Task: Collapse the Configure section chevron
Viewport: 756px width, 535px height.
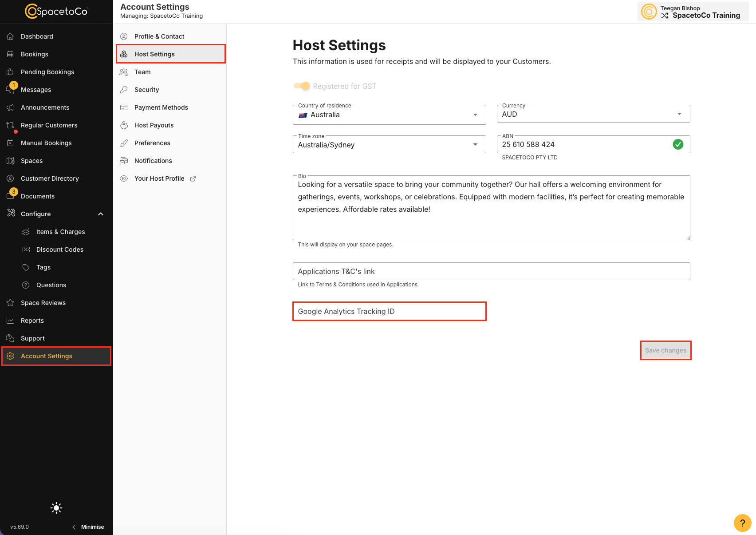Action: tap(101, 214)
